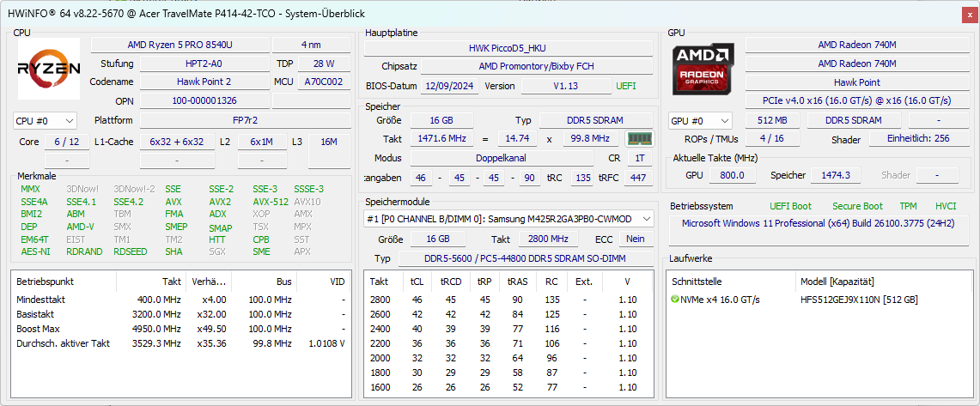The width and height of the screenshot is (980, 406).
Task: Click the Takt column header in memory timings
Action: click(x=380, y=281)
